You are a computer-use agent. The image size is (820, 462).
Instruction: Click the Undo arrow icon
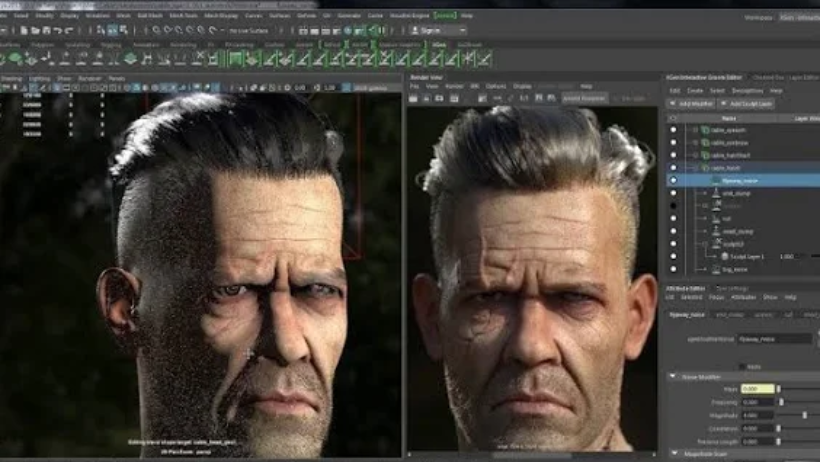[58, 30]
